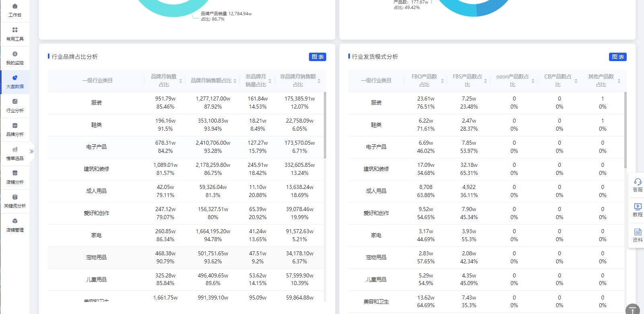Click the 行业品牌占比分析 section title
Viewport: 644px width, 314px height.
coord(74,57)
